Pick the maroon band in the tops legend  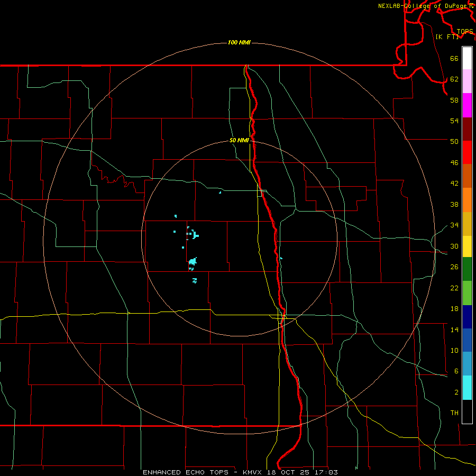(467, 129)
